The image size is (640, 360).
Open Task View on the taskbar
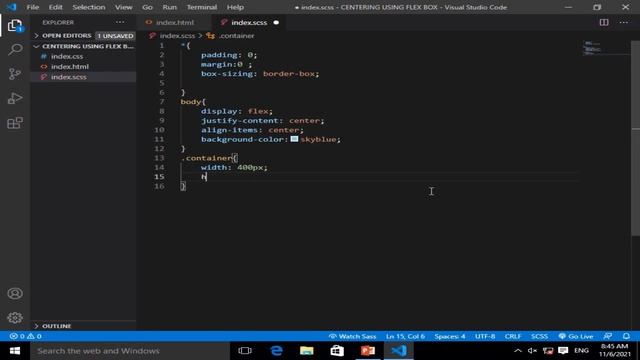(x=245, y=351)
